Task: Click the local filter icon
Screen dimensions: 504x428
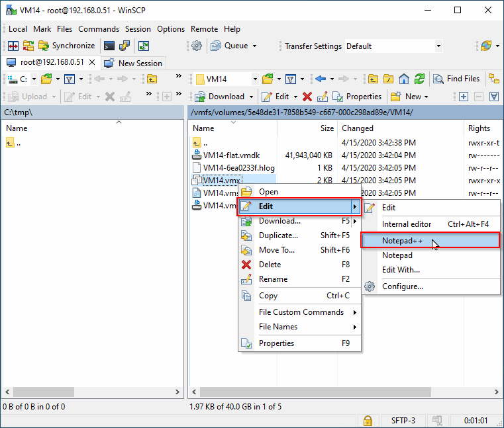Action: pyautogui.click(x=70, y=79)
